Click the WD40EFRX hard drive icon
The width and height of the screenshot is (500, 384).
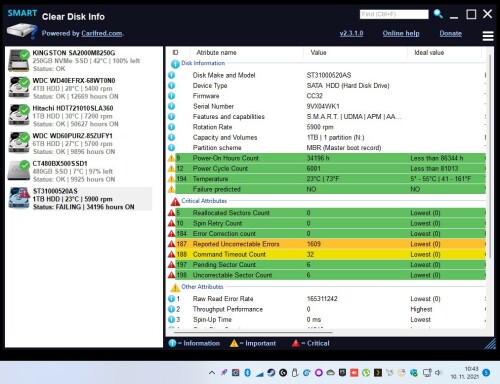pyautogui.click(x=19, y=88)
